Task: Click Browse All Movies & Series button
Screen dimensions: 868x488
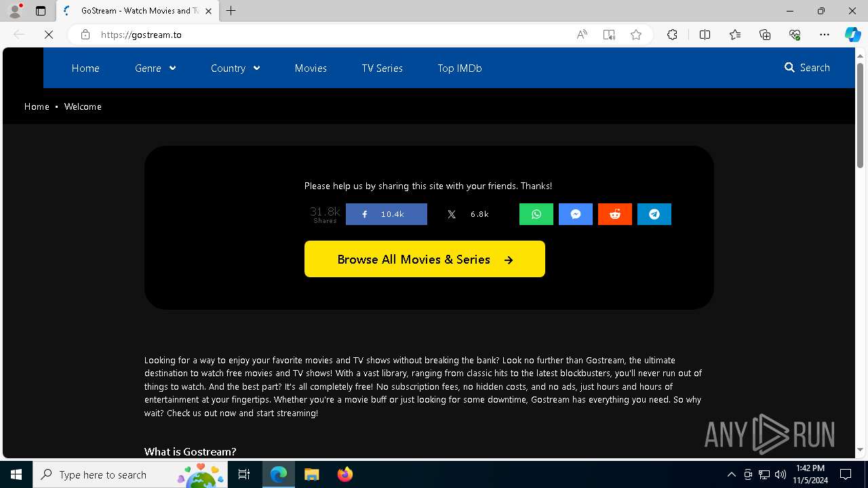Action: (425, 259)
